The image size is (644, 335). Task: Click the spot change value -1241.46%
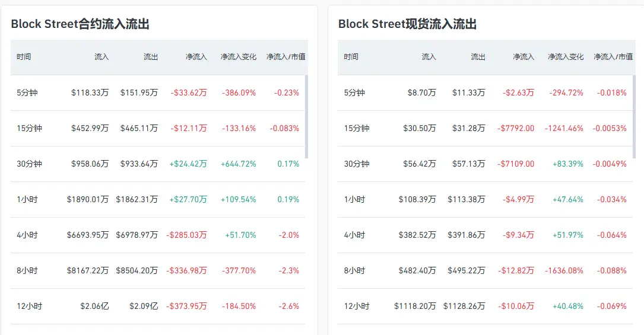[564, 128]
